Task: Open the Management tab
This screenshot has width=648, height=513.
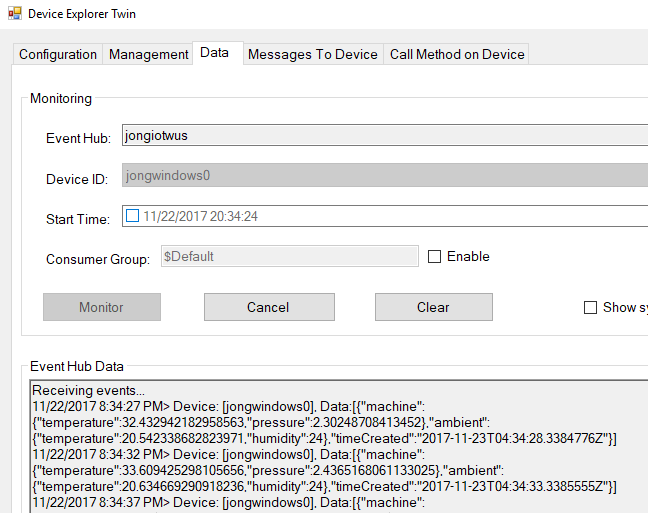Action: [x=148, y=55]
